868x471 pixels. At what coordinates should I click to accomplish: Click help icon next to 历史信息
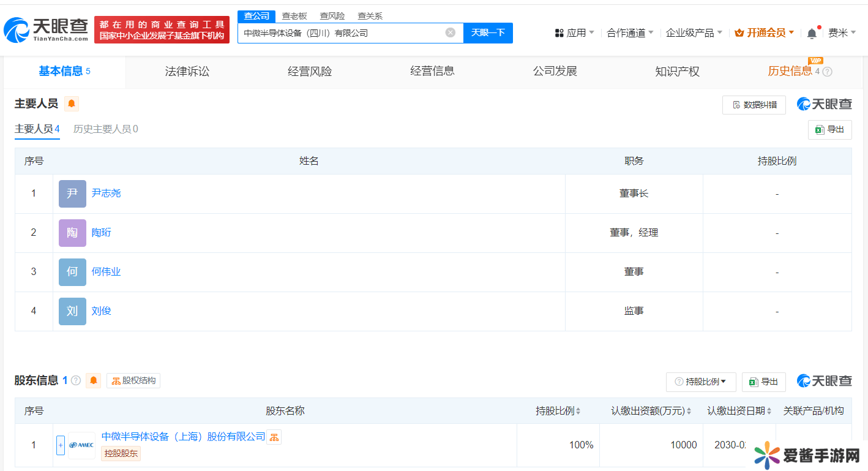pos(827,72)
